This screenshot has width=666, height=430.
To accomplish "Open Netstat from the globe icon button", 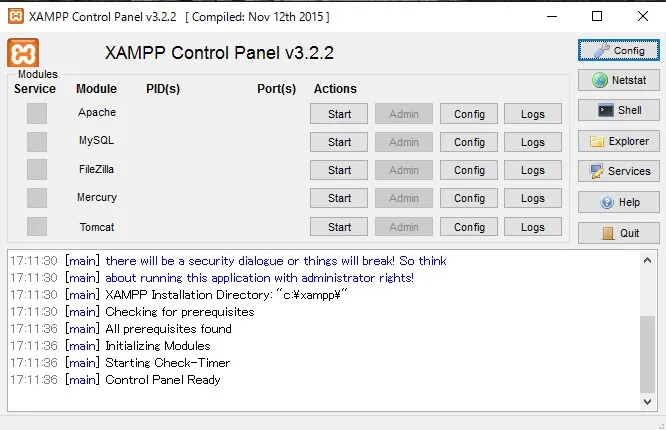I will click(618, 80).
